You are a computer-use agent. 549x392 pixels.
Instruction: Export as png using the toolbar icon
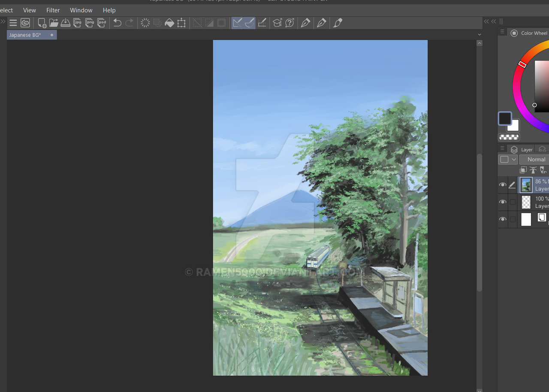click(x=90, y=23)
